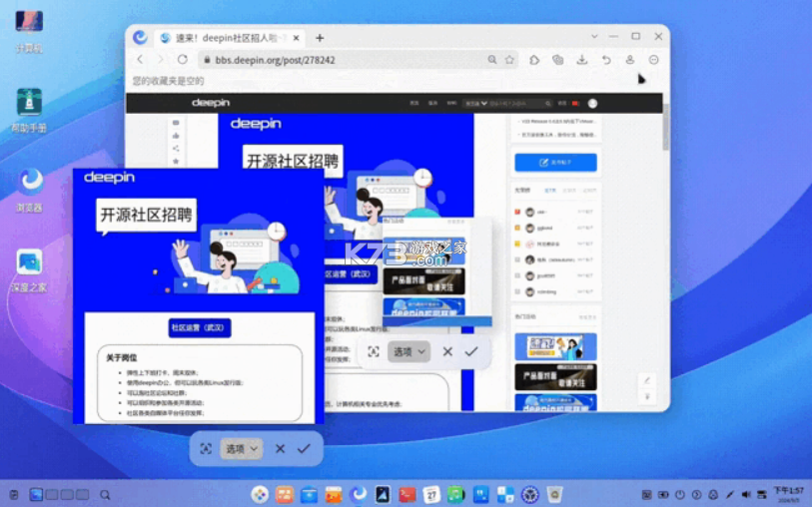Click the volume icon in system tray
Image resolution: width=812 pixels, height=507 pixels.
point(746,495)
